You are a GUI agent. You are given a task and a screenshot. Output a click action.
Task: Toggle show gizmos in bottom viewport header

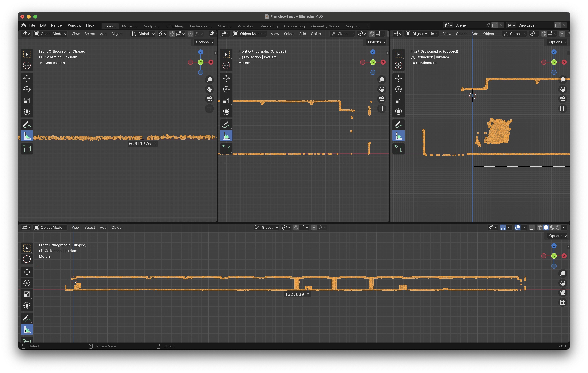coord(503,227)
